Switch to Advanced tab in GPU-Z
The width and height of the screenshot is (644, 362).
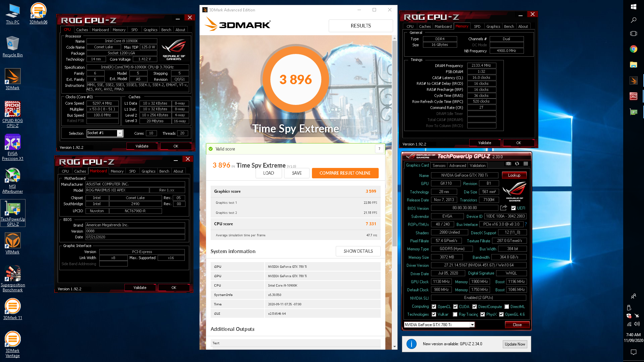pyautogui.click(x=458, y=166)
